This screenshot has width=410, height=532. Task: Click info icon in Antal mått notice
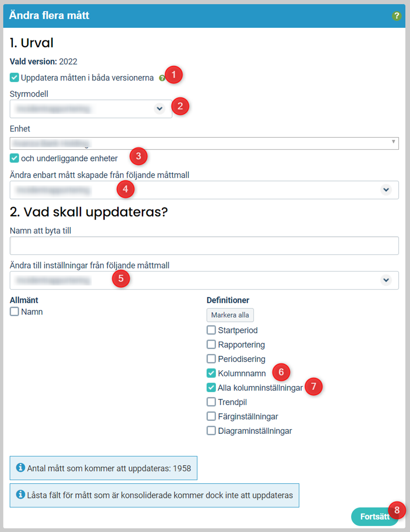click(x=20, y=467)
